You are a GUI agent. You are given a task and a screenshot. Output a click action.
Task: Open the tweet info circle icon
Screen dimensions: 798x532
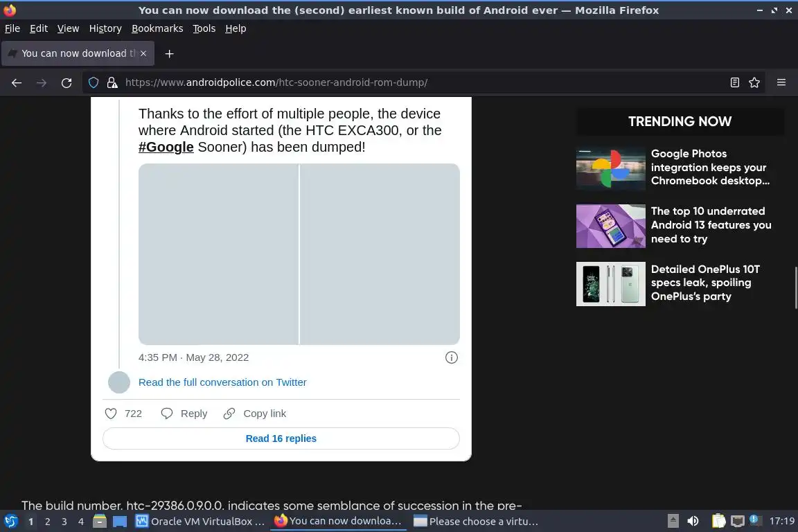[452, 357]
